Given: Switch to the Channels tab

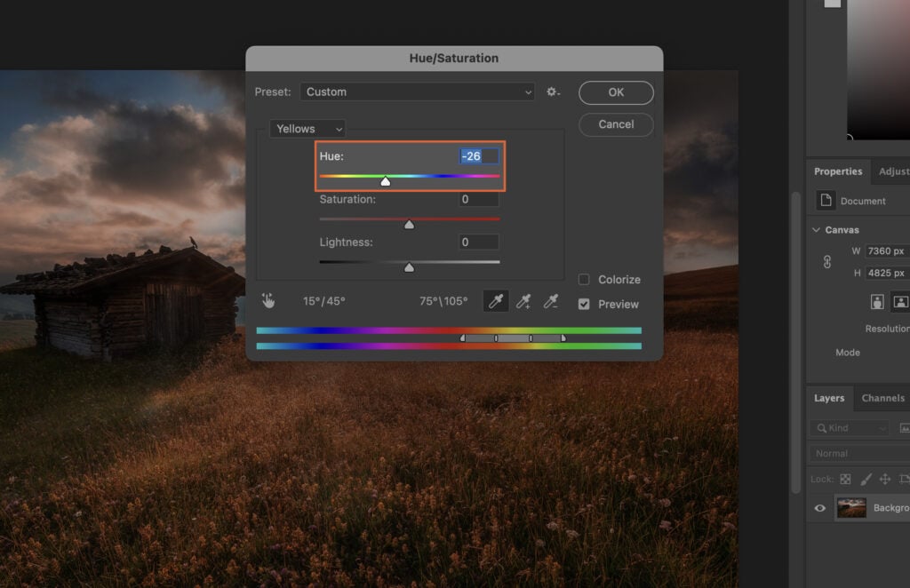Looking at the screenshot, I should point(882,398).
